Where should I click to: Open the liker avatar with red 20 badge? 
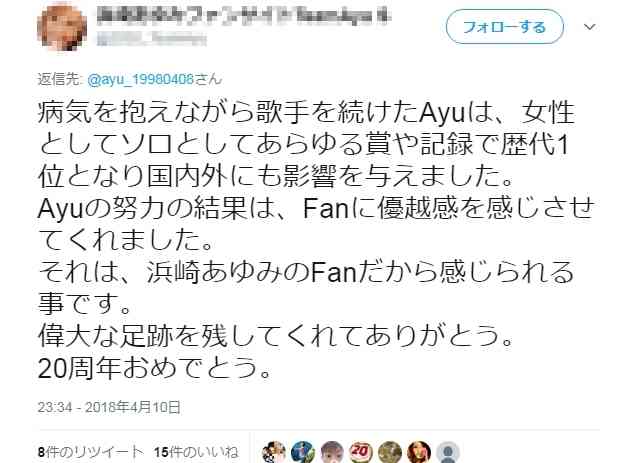tap(361, 452)
